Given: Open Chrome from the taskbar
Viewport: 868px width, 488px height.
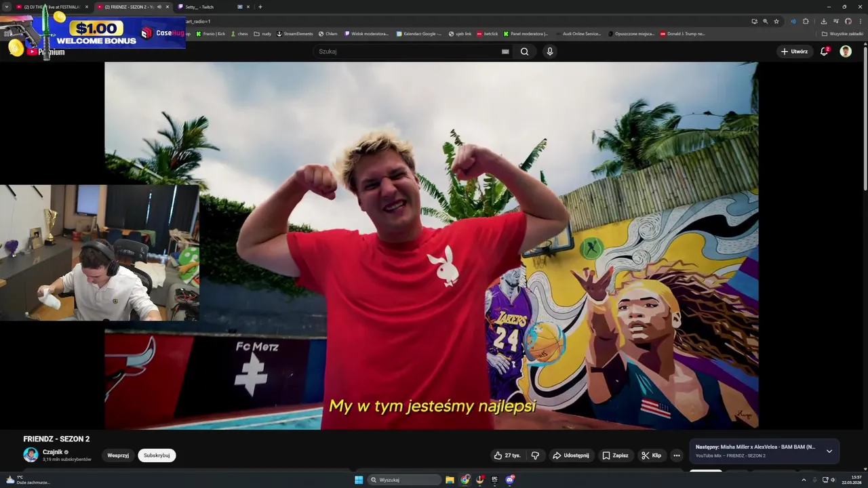Looking at the screenshot, I should click(465, 480).
